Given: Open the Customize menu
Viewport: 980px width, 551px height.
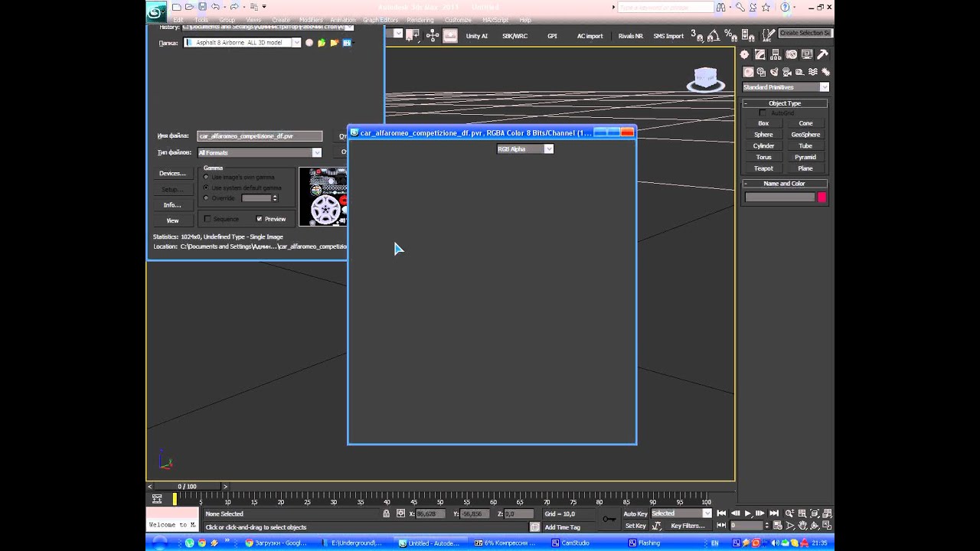Looking at the screenshot, I should pyautogui.click(x=458, y=20).
